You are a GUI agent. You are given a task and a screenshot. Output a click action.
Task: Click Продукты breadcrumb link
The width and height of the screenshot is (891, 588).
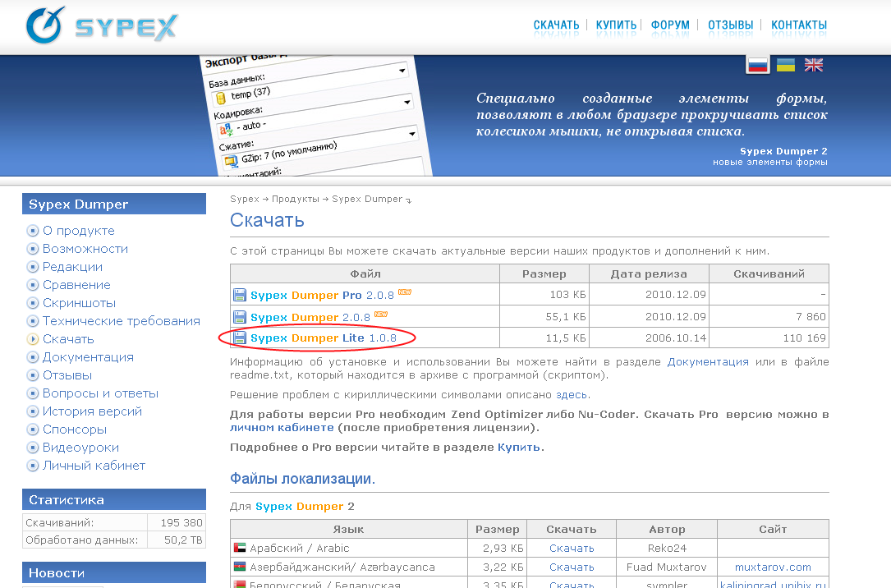[x=296, y=199]
